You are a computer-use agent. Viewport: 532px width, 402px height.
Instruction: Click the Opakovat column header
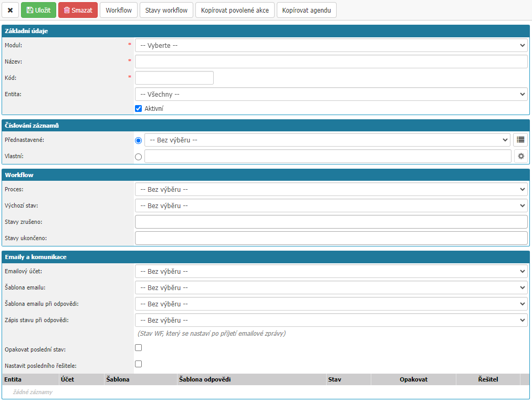(414, 379)
